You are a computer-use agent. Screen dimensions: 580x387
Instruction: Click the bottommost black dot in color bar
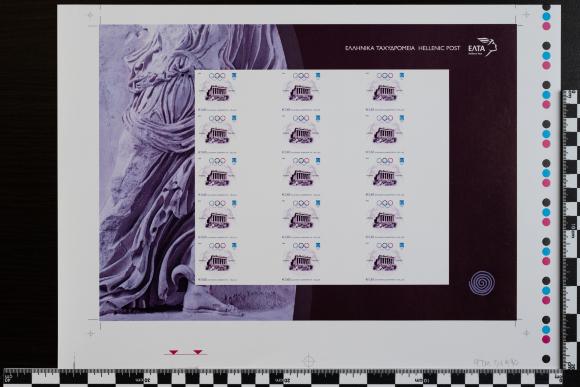546,359
